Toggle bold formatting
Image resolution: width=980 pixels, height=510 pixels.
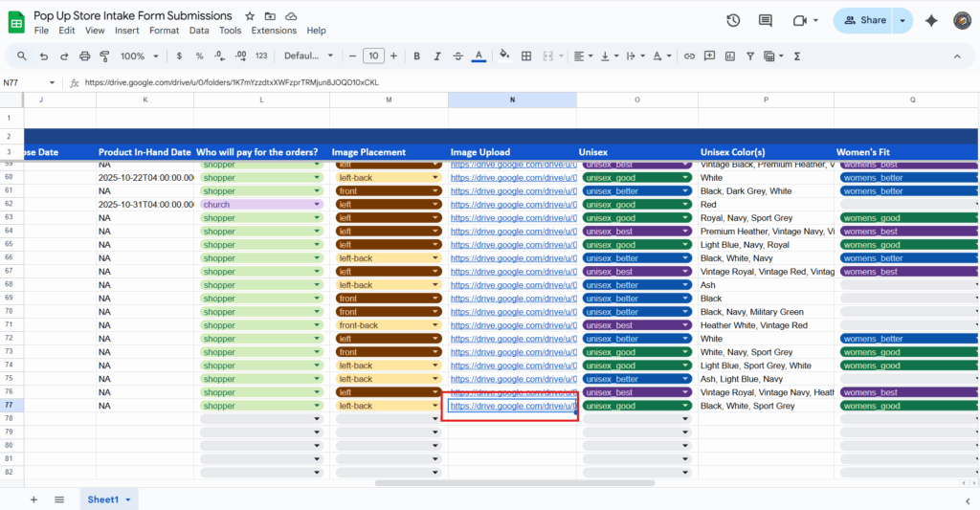point(416,56)
